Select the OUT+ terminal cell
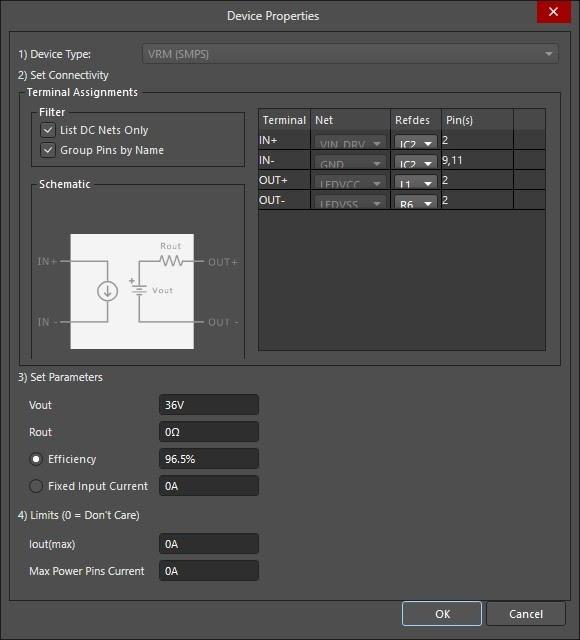 [x=284, y=180]
